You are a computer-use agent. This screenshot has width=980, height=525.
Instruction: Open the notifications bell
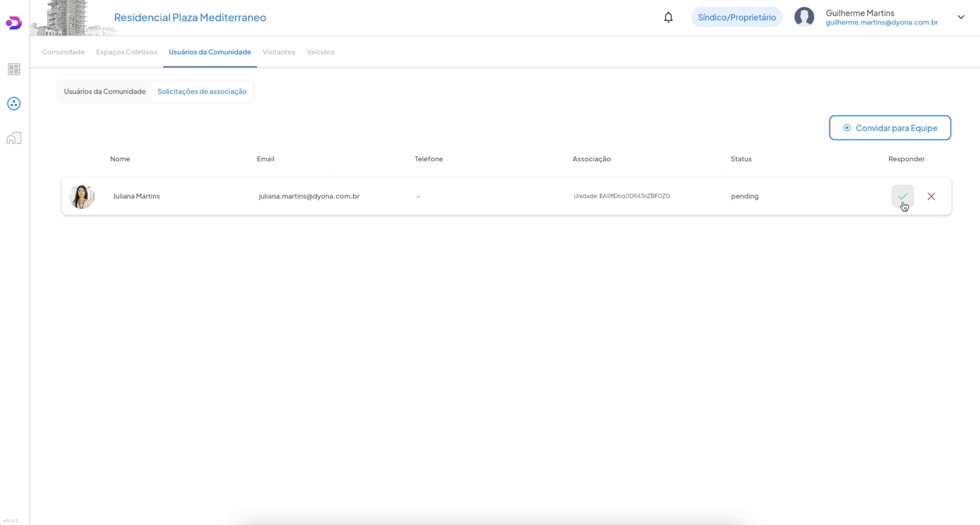[668, 18]
